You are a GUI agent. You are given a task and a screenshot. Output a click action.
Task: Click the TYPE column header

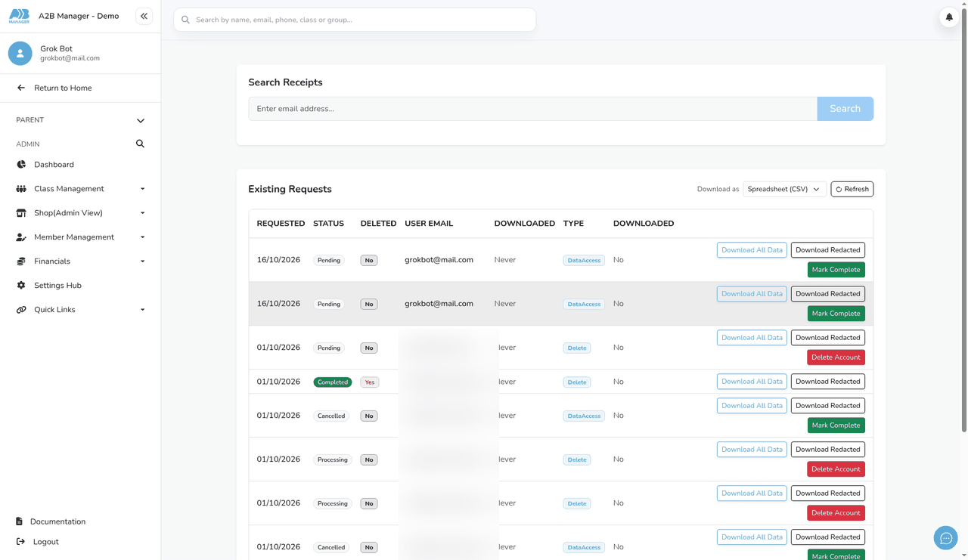coord(573,224)
